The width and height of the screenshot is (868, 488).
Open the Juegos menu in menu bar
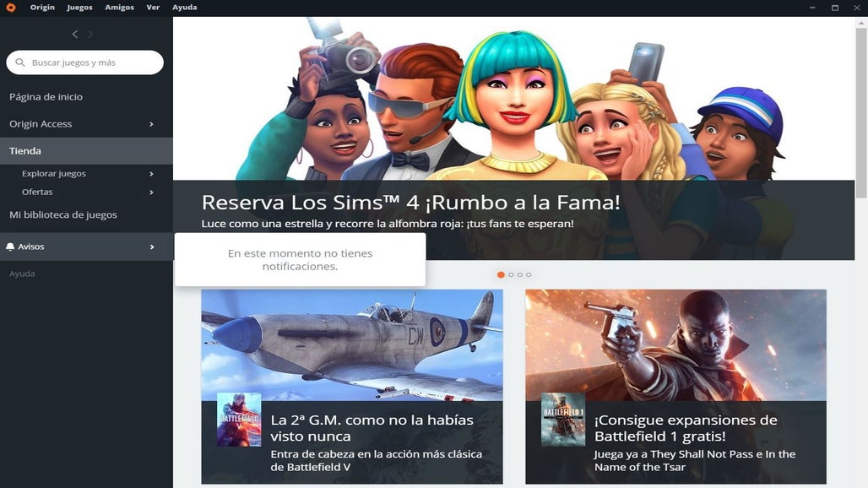[x=79, y=8]
